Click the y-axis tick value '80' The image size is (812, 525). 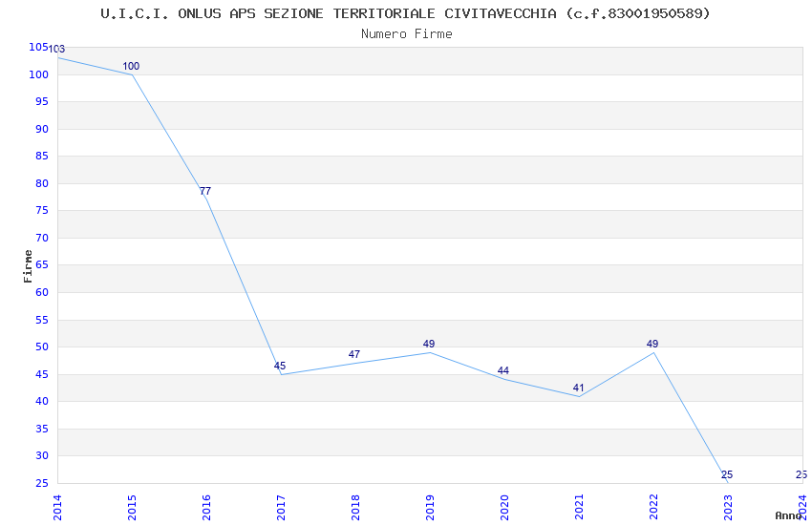coord(42,183)
